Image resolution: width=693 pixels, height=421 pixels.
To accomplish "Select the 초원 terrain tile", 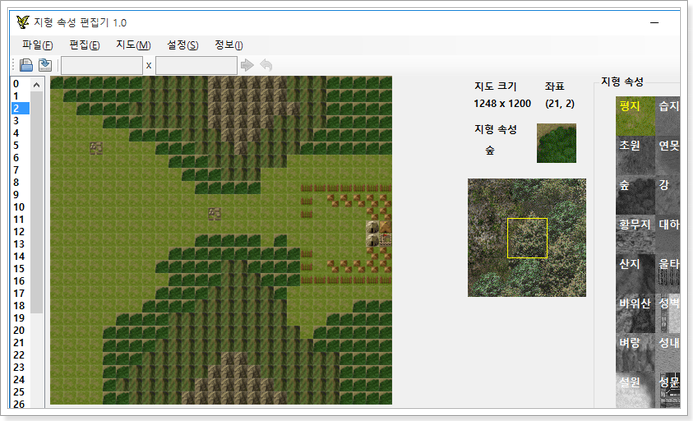I will (635, 156).
